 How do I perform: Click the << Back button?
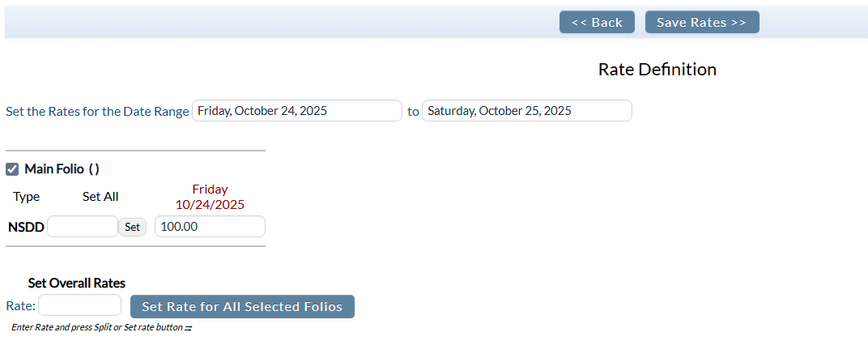pyautogui.click(x=597, y=23)
